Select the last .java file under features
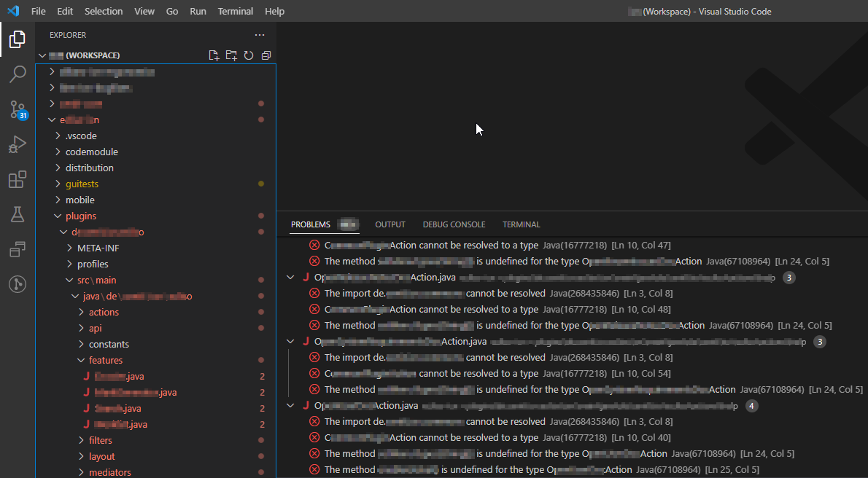The width and height of the screenshot is (868, 478). point(155,424)
